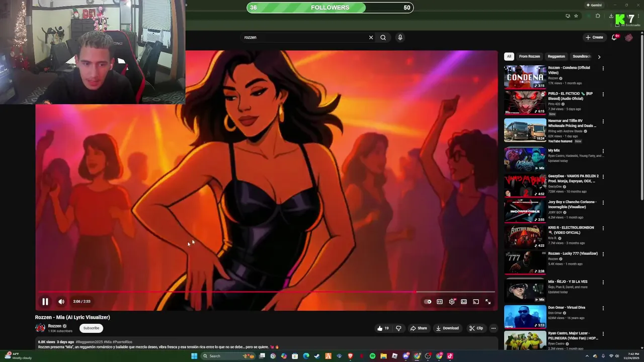This screenshot has height=362, width=644.
Task: Bookmark this page star icon
Action: [576, 16]
